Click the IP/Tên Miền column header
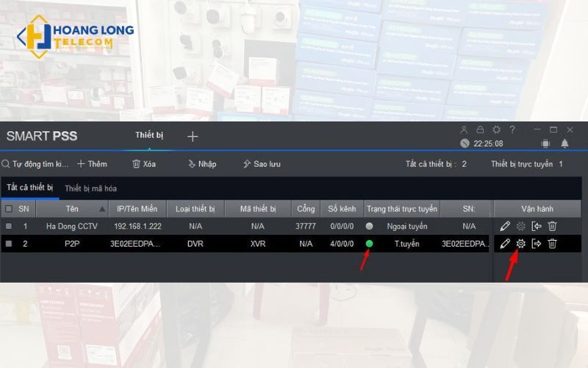Image resolution: width=588 pixels, height=368 pixels. (x=137, y=209)
